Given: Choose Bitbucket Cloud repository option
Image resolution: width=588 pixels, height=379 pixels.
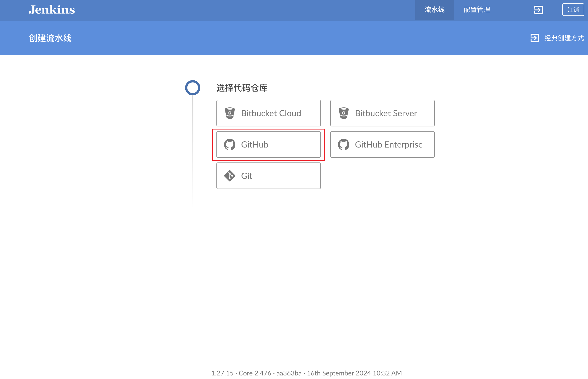Looking at the screenshot, I should tap(268, 113).
